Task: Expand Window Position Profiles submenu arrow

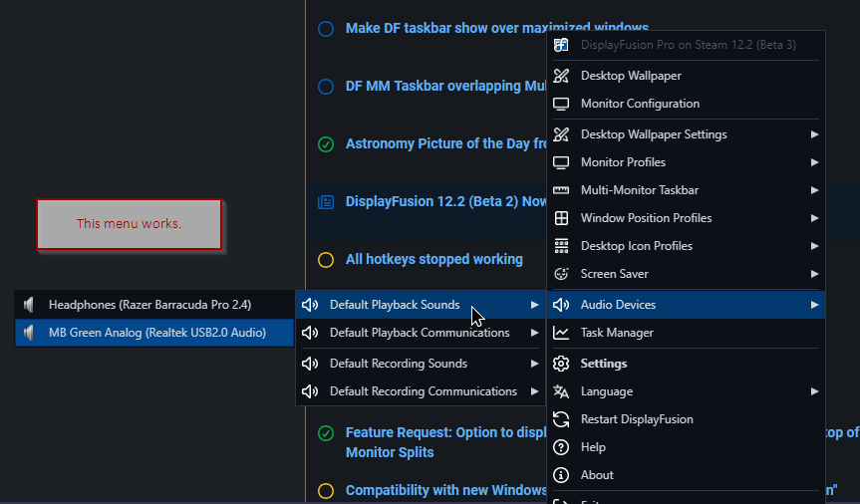Action: click(x=814, y=218)
